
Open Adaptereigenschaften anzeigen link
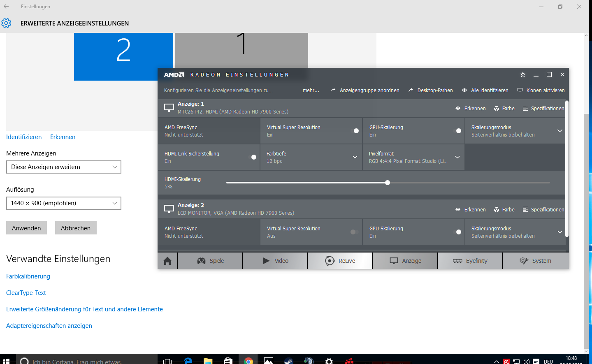pyautogui.click(x=49, y=326)
